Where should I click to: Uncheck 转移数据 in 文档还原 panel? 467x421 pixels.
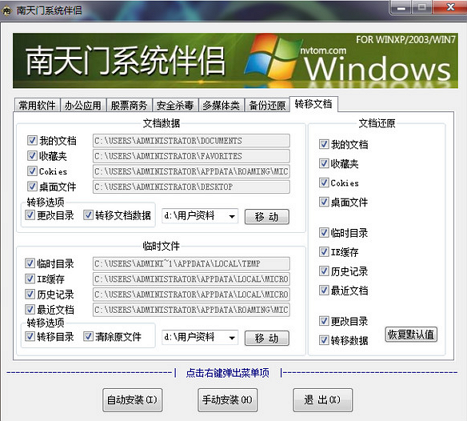point(324,340)
